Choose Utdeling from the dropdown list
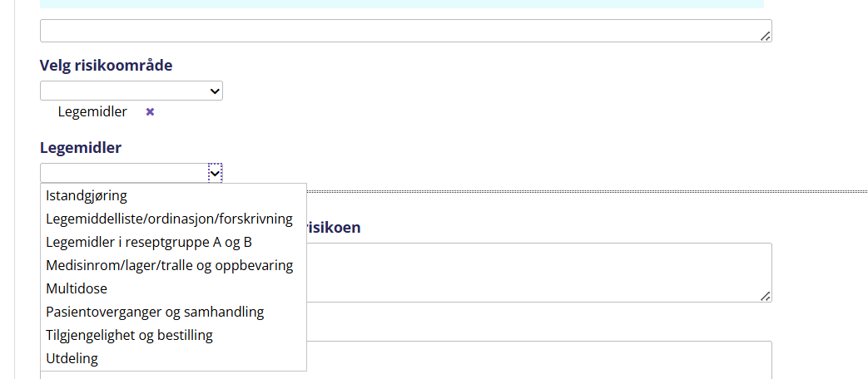 click(x=72, y=358)
